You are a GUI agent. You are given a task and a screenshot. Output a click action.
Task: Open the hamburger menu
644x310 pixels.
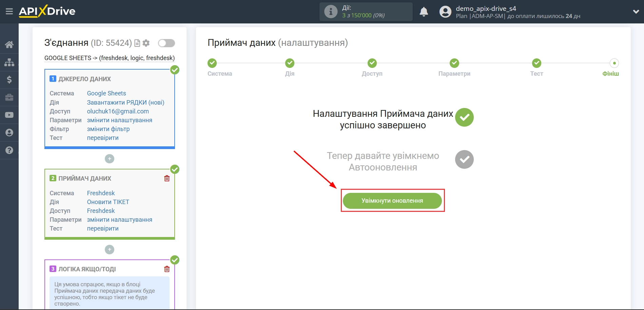pos(9,12)
